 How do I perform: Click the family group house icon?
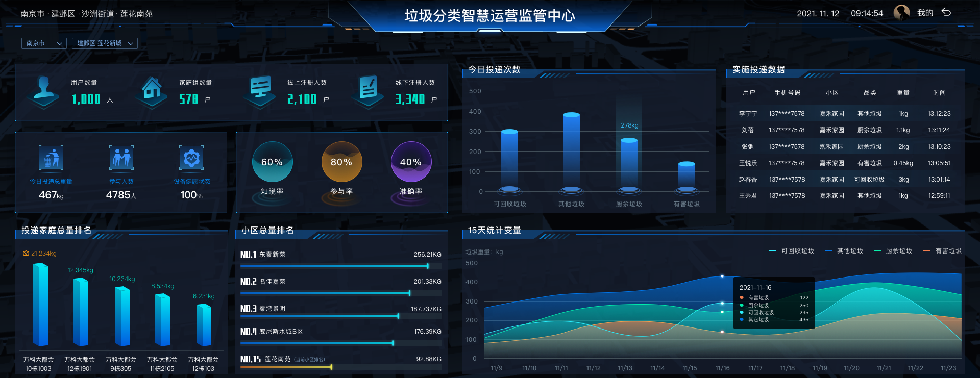click(152, 91)
